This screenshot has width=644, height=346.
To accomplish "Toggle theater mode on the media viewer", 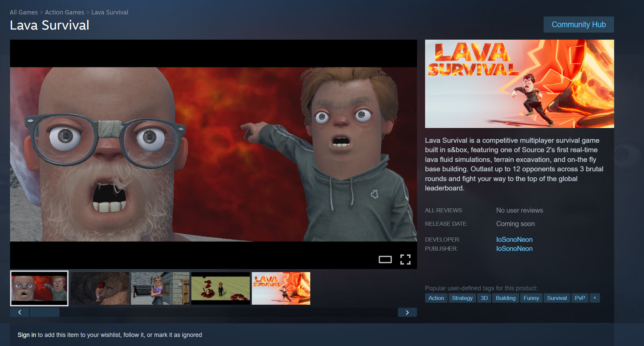I will [x=385, y=259].
